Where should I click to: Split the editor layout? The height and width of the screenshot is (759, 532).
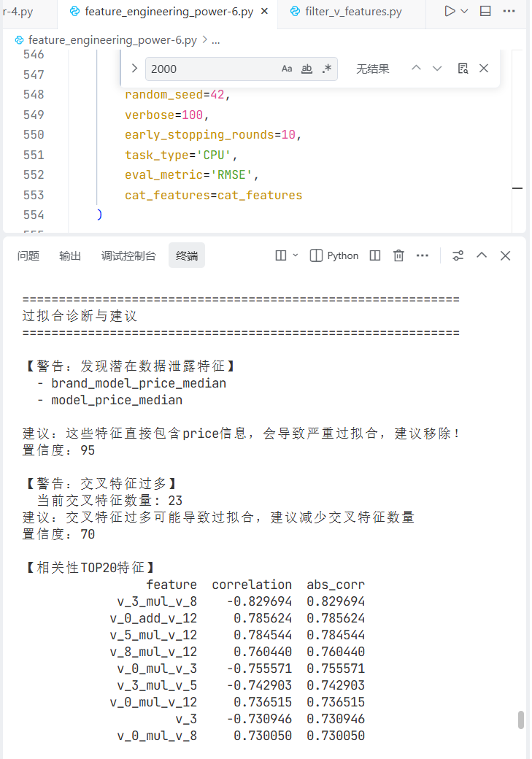[485, 11]
